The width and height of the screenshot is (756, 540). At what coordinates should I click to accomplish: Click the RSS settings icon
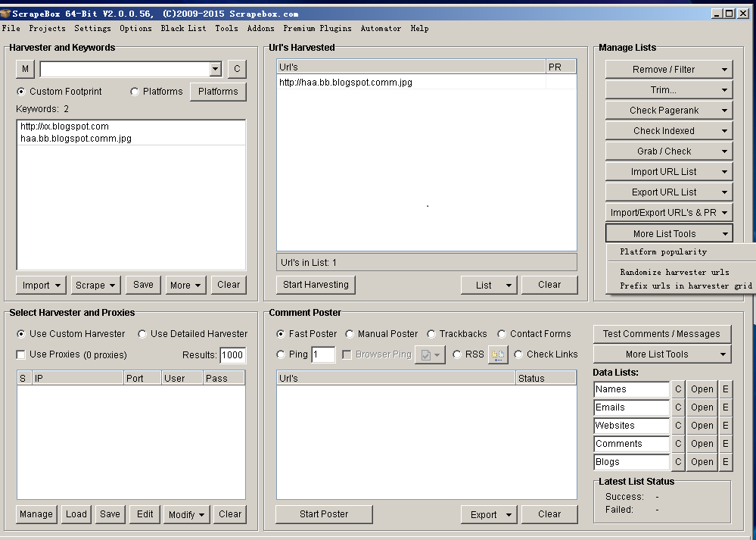click(498, 354)
